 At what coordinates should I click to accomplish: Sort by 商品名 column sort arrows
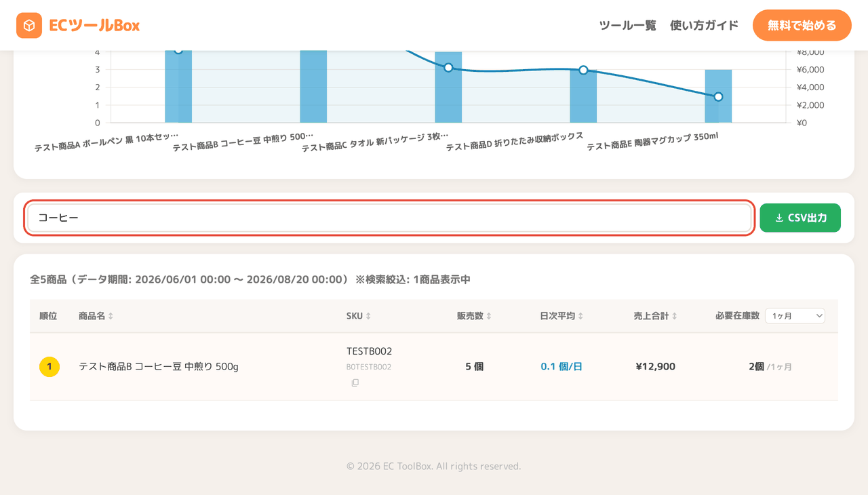[x=111, y=316]
